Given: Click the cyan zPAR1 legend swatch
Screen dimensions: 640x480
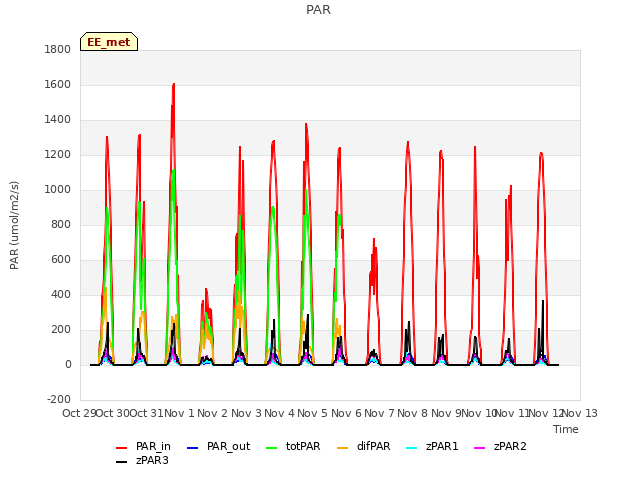Looking at the screenshot, I should [x=412, y=448].
